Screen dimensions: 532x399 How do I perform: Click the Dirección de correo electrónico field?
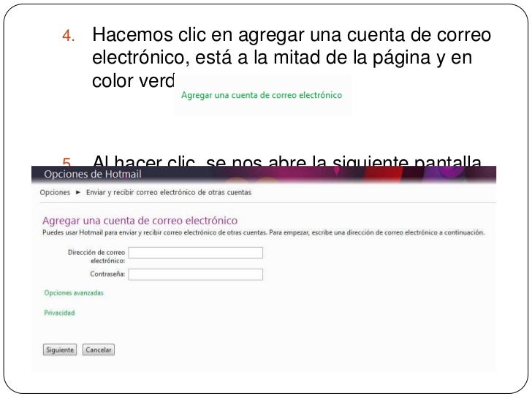195,253
